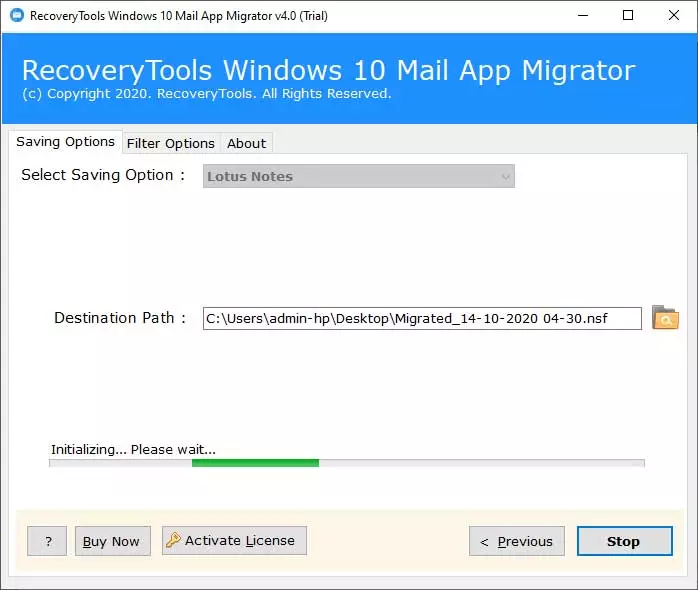Go back with the Previous button
This screenshot has width=698, height=590.
516,541
